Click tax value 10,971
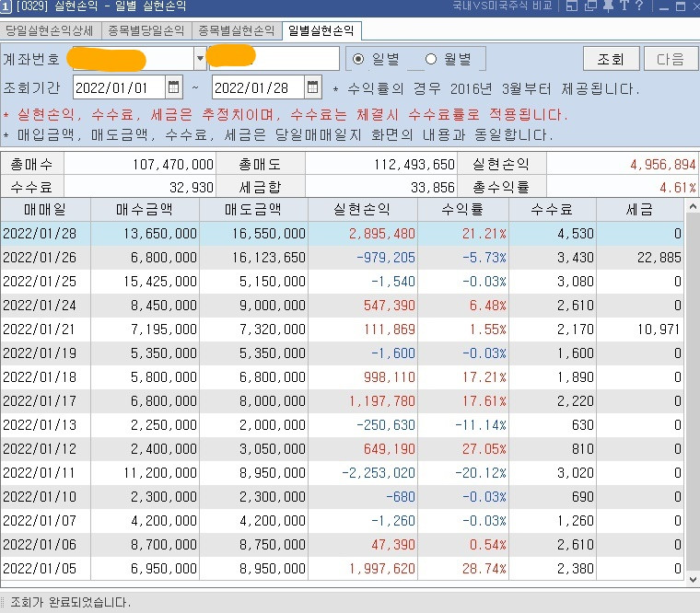The width and height of the screenshot is (700, 613). click(x=659, y=330)
